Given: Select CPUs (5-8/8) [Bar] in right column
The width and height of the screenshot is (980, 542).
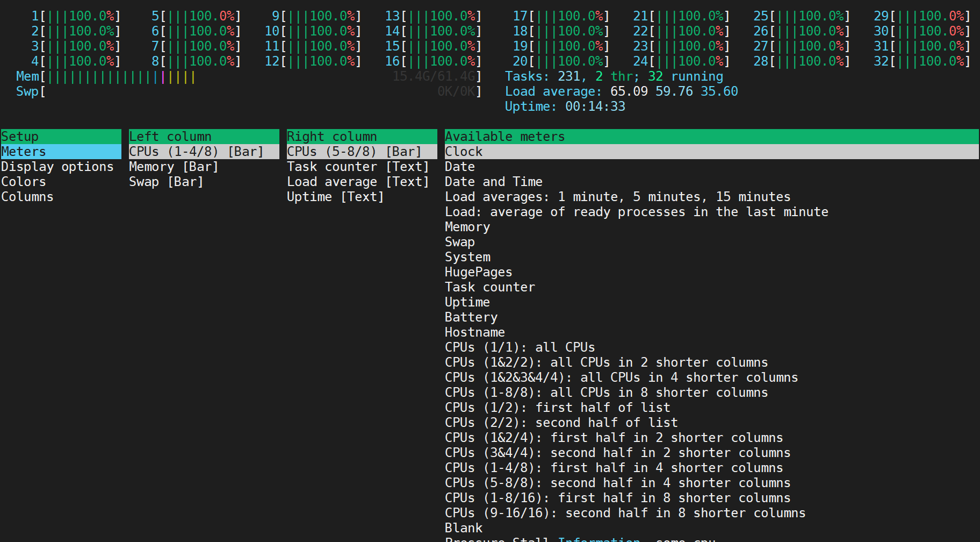Looking at the screenshot, I should (x=362, y=152).
